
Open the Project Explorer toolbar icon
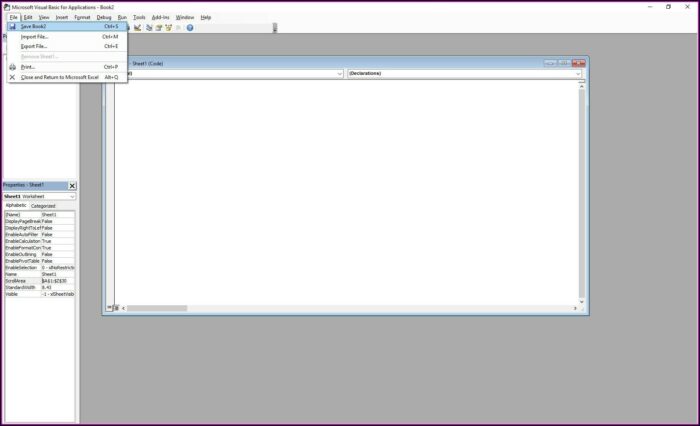(149, 28)
